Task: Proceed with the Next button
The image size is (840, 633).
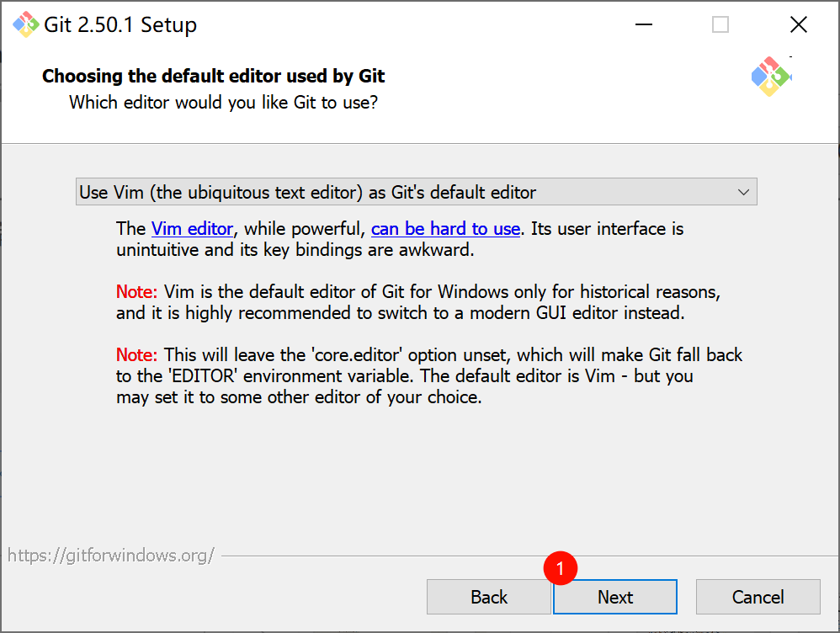Action: (615, 597)
